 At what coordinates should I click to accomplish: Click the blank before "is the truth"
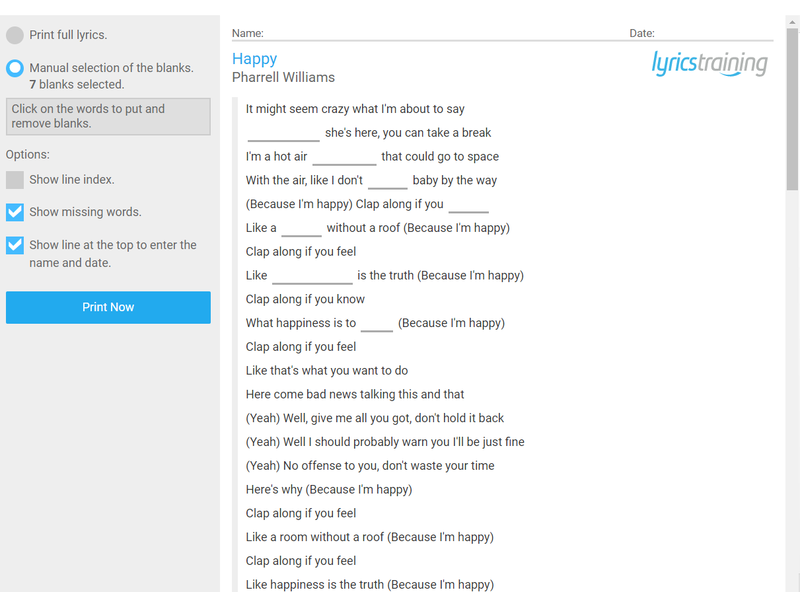tap(312, 276)
